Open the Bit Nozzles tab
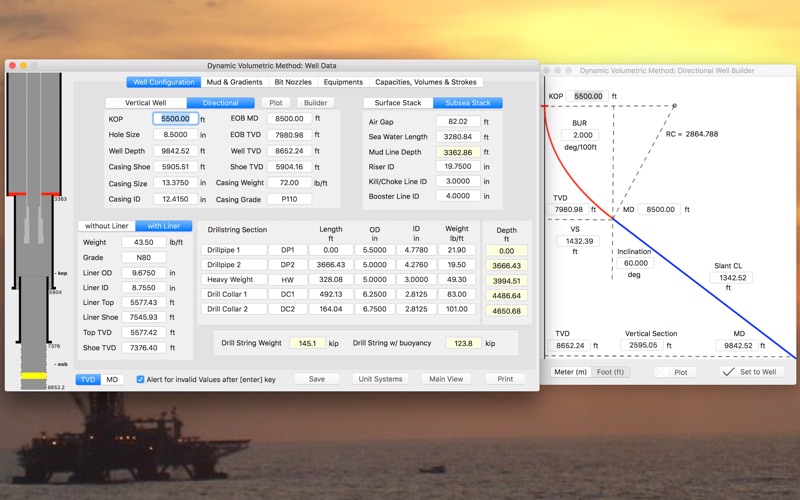Viewport: 800px width, 500px height. (293, 82)
